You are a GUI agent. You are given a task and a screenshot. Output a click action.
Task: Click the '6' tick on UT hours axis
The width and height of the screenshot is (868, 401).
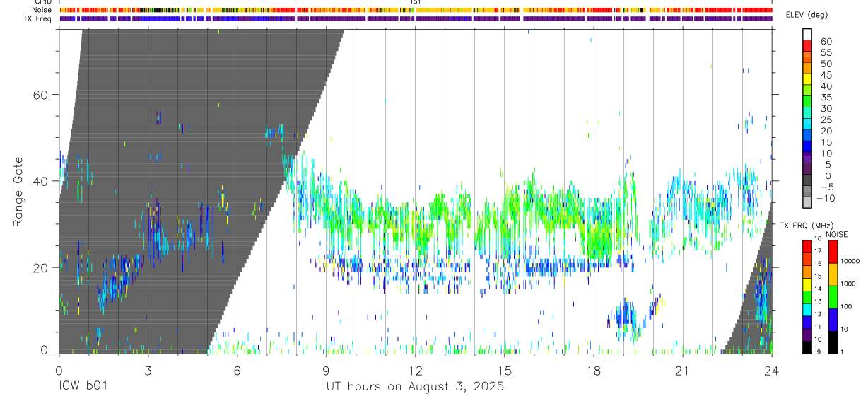point(237,371)
